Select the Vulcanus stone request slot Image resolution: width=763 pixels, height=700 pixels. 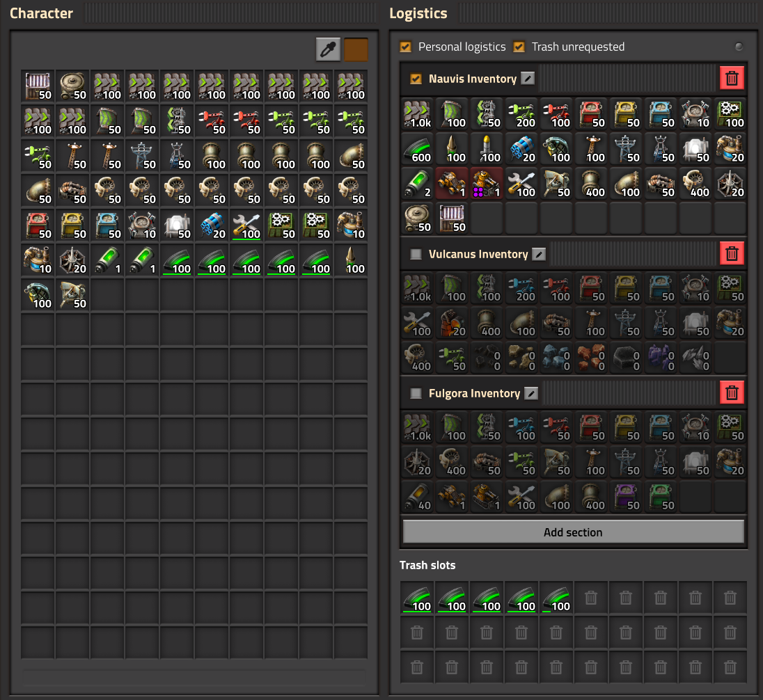click(522, 358)
